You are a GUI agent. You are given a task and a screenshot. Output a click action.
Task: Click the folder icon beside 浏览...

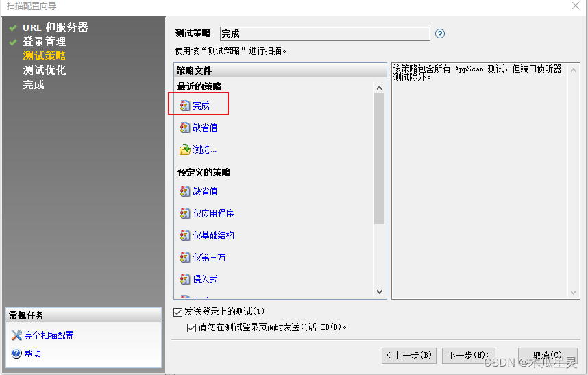(x=185, y=149)
